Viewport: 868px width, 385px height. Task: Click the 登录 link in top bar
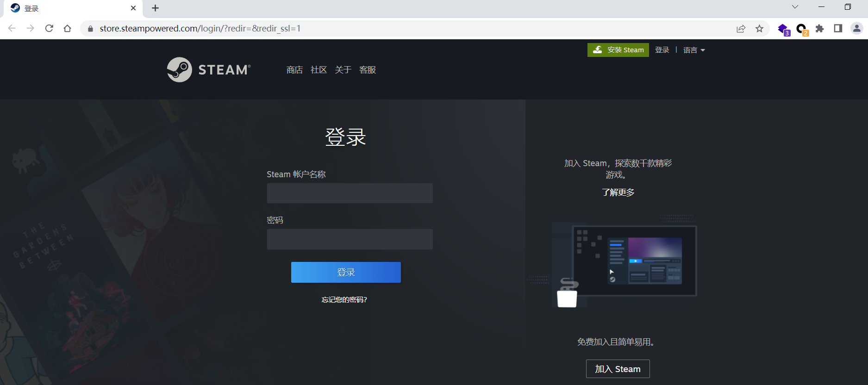coord(662,50)
